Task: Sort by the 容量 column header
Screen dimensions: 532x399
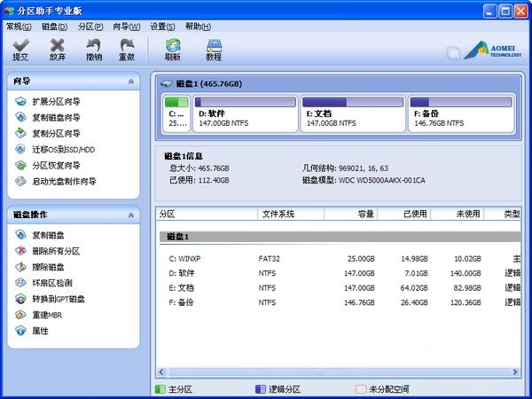Action: tap(351, 214)
